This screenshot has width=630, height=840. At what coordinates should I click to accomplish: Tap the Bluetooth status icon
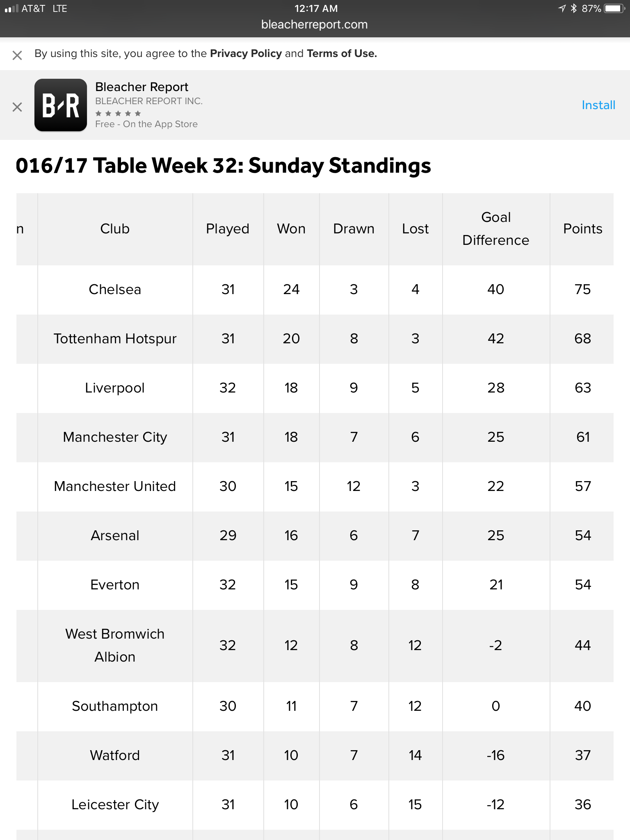tap(574, 9)
